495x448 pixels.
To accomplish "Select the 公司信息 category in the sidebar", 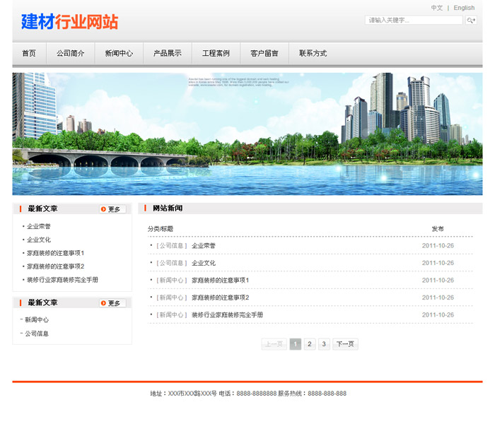I will point(37,334).
